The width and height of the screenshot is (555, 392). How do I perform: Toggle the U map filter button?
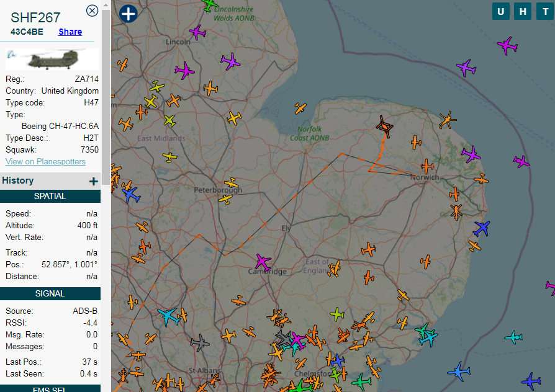coord(501,11)
